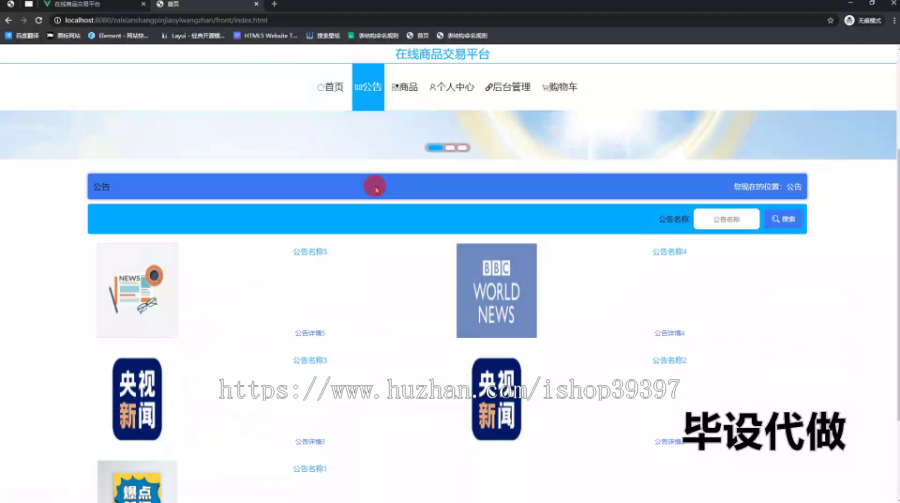Click the 您现在的位置：公告 breadcrumb
Viewport: 900px width, 503px height.
coord(767,187)
